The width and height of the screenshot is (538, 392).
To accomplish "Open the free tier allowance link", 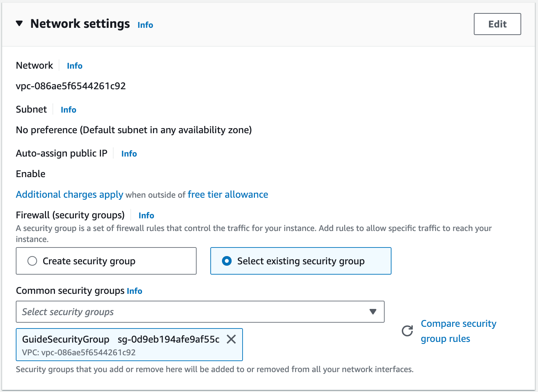I will [x=228, y=195].
